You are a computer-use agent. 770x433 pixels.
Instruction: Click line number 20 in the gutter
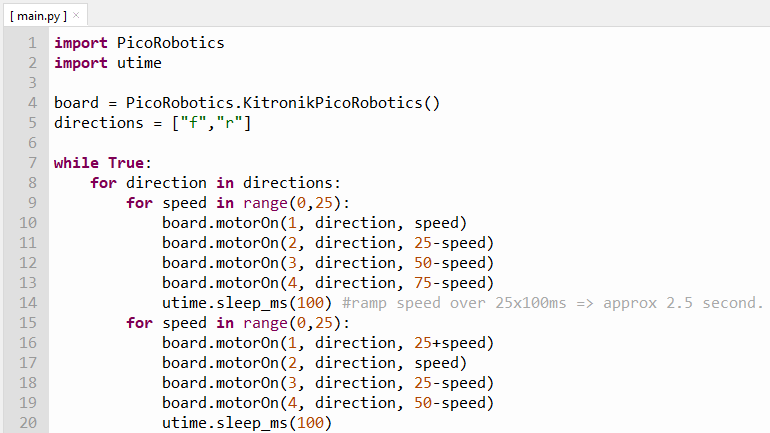pyautogui.click(x=28, y=423)
